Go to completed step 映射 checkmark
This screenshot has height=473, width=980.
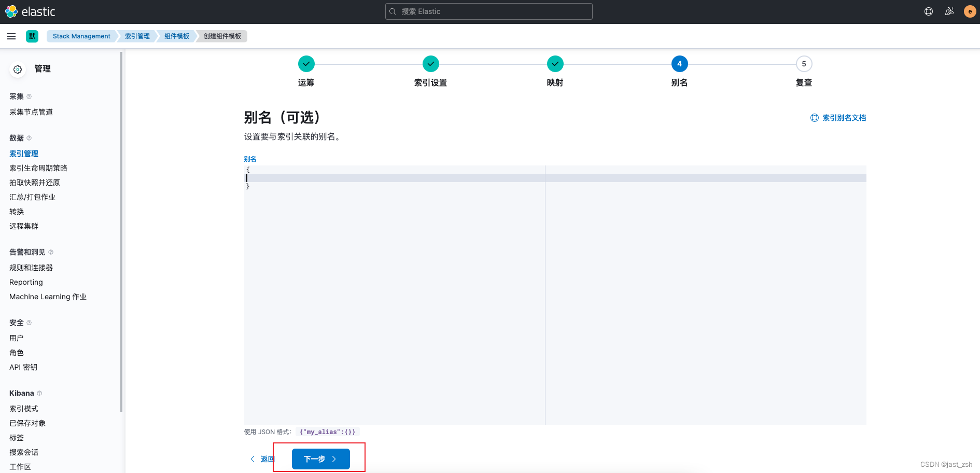(x=555, y=64)
